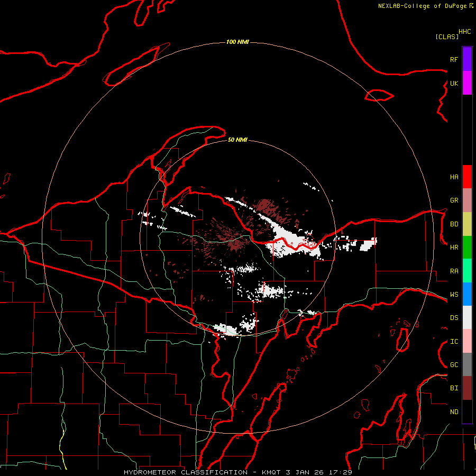Screen dimensions: 476x476
Task: Click the magenta UK legend swatch
Action: 467,83
